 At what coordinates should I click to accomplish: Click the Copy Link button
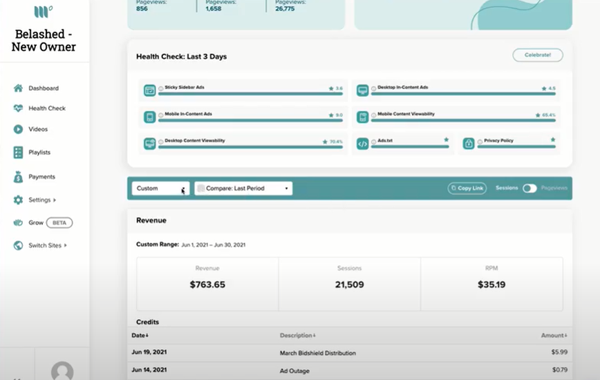tap(467, 188)
